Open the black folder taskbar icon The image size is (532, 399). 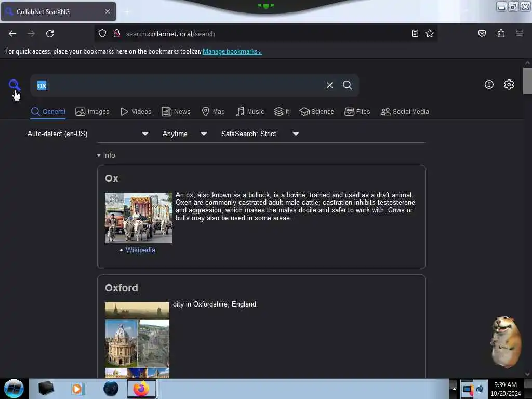coord(46,389)
